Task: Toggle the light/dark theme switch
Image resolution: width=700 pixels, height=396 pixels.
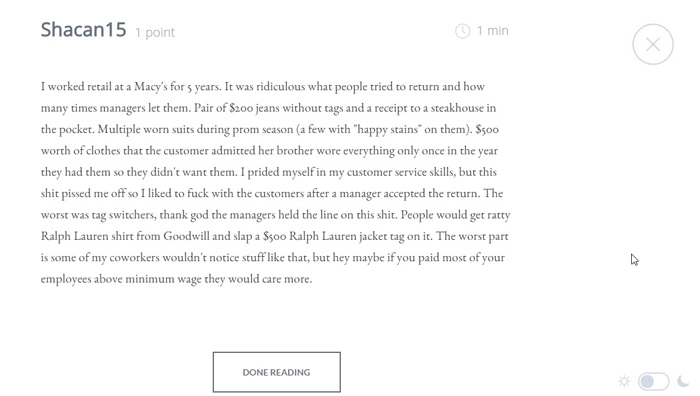Action: click(x=654, y=381)
